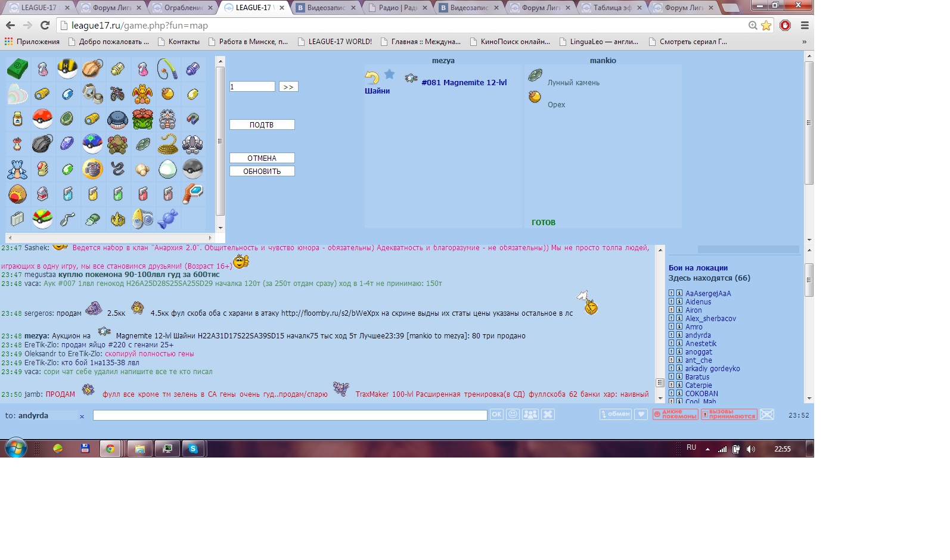950x560 pixels.
Task: Open the Бои на локации link
Action: coord(698,268)
